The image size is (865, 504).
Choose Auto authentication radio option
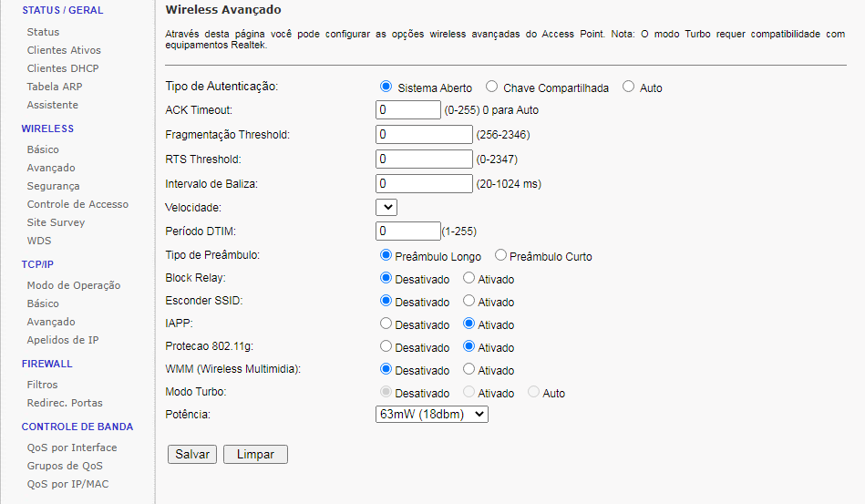[x=629, y=87]
